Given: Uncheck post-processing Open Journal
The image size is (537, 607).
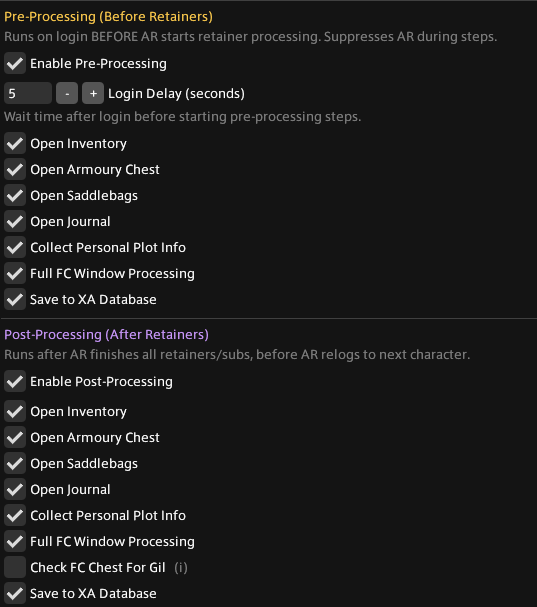Looking at the screenshot, I should click(15, 489).
